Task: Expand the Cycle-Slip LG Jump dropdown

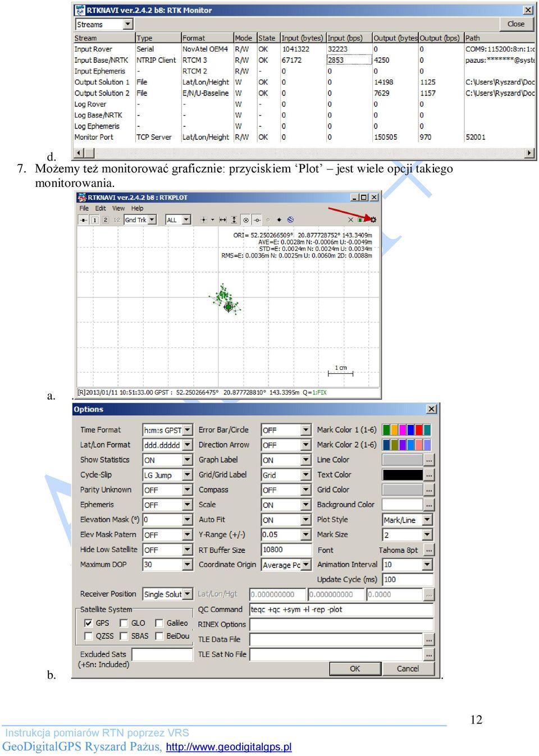Action: point(188,475)
